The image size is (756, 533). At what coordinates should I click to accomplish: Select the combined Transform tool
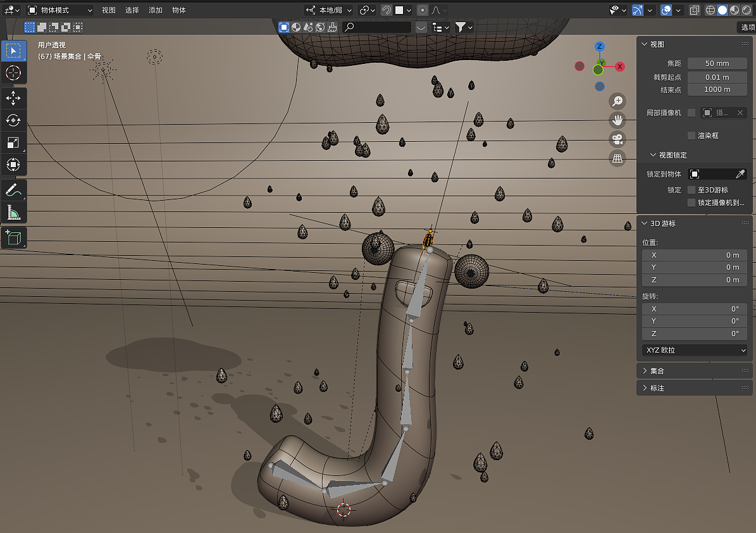pos(13,165)
